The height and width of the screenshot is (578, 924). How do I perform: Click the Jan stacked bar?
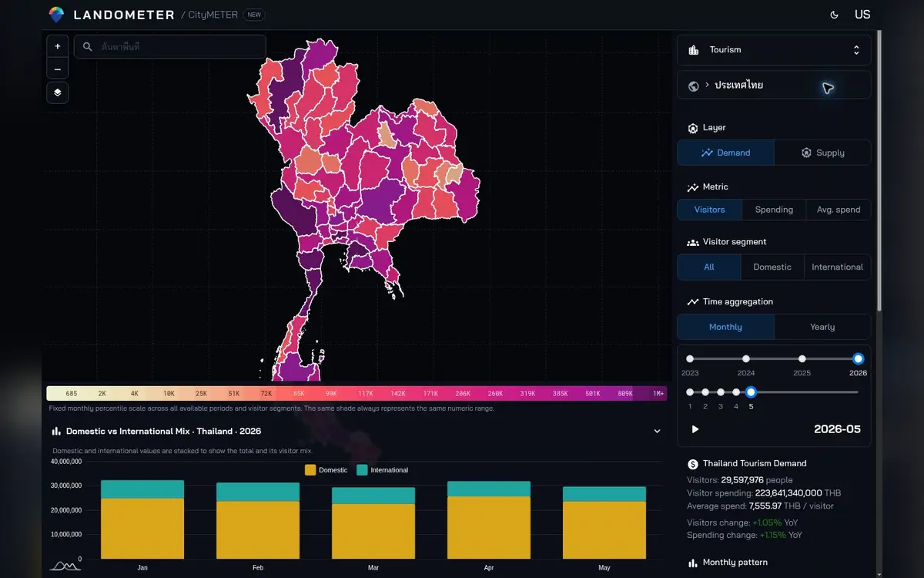(142, 519)
